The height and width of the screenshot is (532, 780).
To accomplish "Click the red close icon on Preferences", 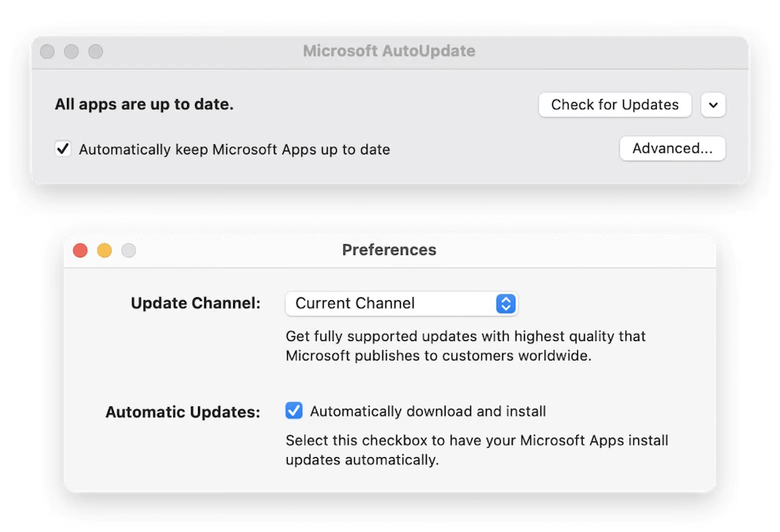I will coord(80,250).
